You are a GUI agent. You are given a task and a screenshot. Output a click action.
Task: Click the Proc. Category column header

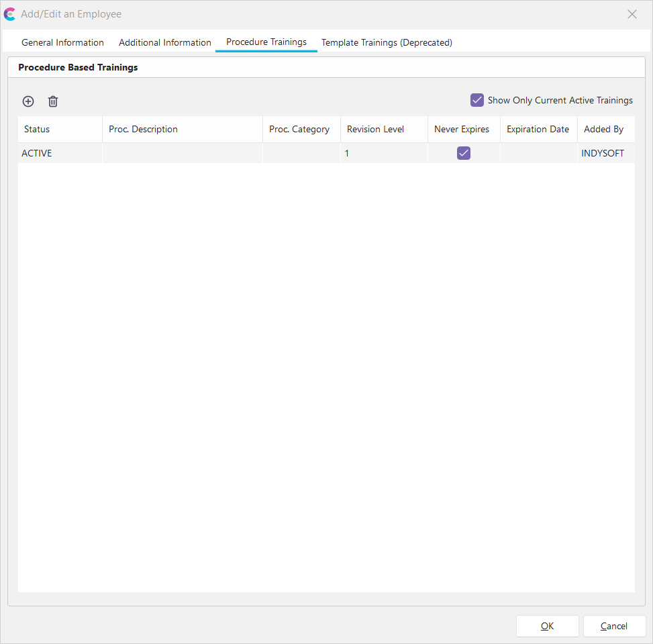coord(299,129)
